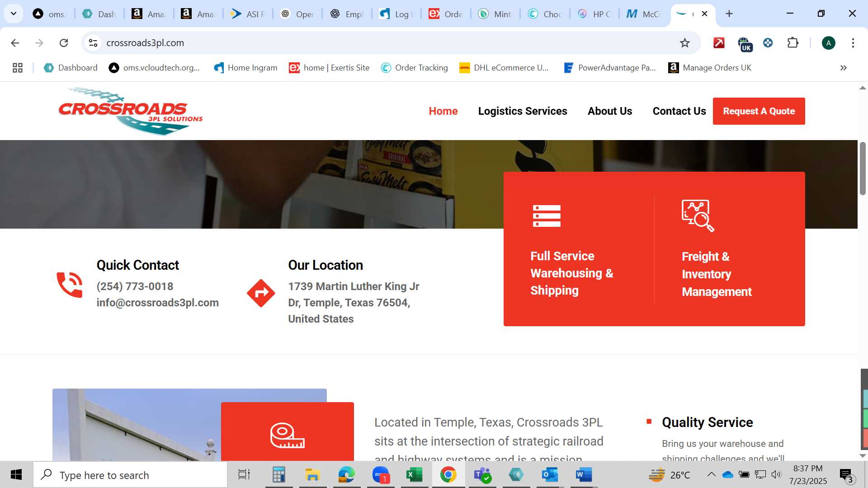
Task: Click the tape measure icon
Action: [288, 435]
